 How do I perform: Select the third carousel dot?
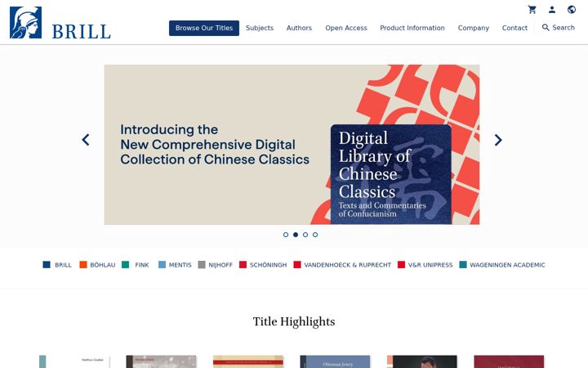pyautogui.click(x=305, y=235)
